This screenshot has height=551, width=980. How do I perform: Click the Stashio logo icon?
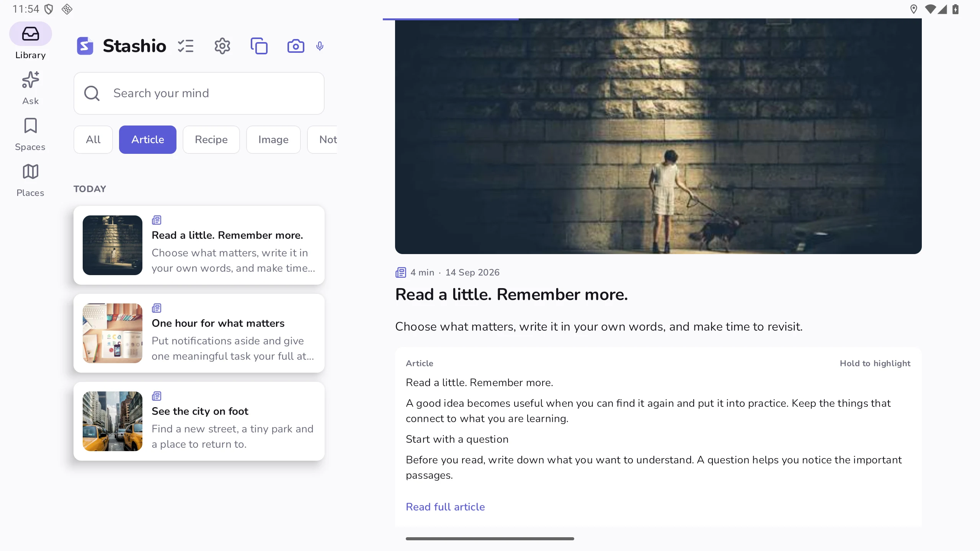point(85,46)
